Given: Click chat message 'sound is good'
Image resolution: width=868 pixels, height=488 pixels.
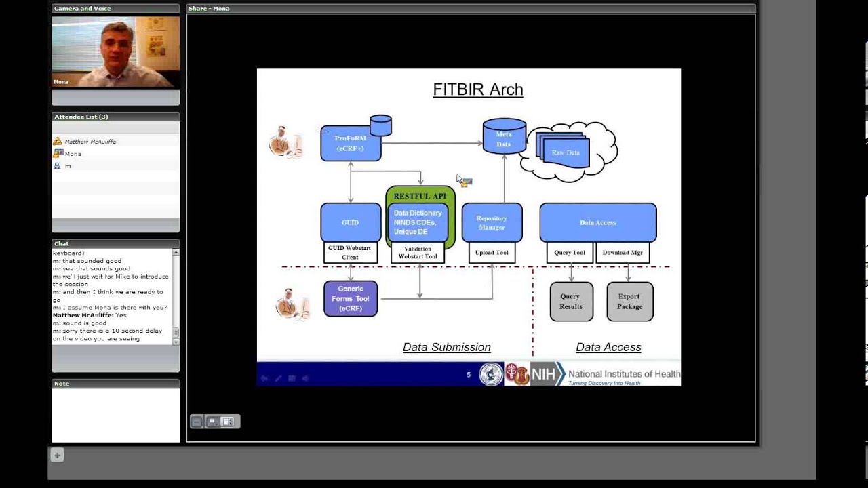Looking at the screenshot, I should [79, 323].
